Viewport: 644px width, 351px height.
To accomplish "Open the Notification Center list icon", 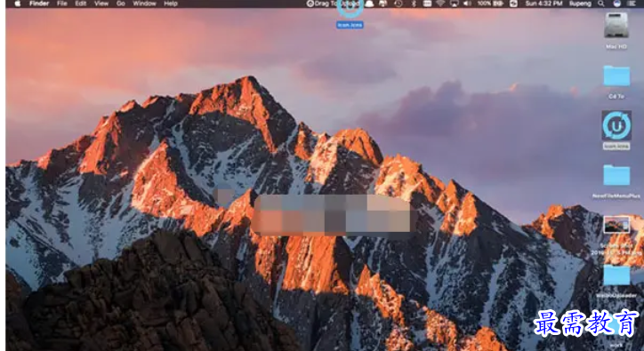I will pyautogui.click(x=632, y=4).
